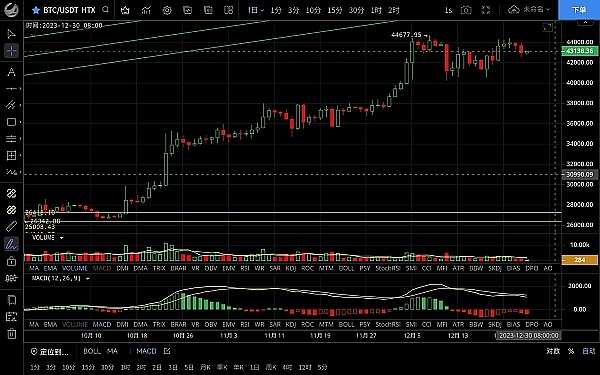This screenshot has width=600, height=375.
Task: Click the fullscreen expand icon
Action: click(486, 10)
